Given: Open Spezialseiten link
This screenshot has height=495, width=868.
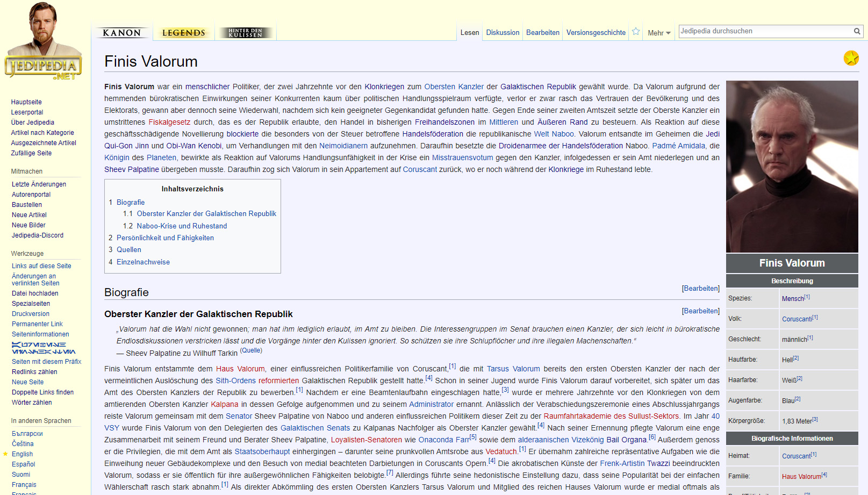Looking at the screenshot, I should [31, 304].
